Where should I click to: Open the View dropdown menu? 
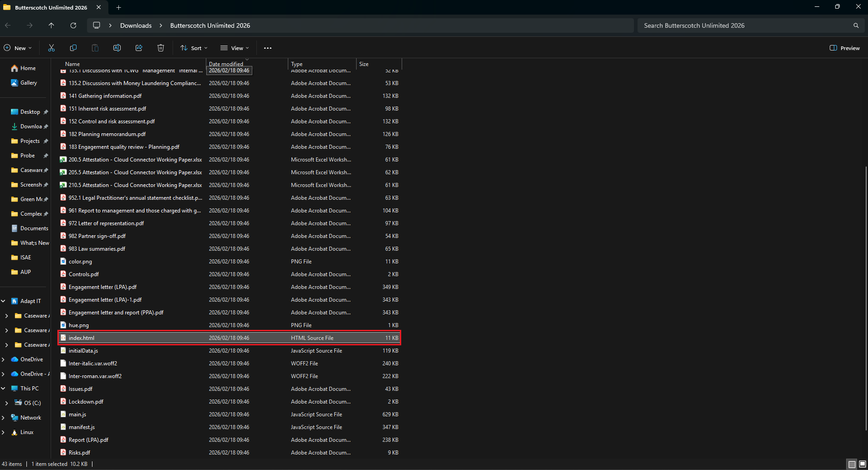tap(235, 48)
